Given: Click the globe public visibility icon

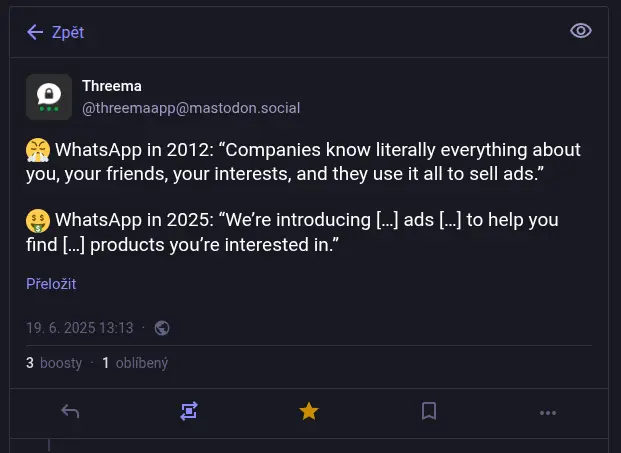Looking at the screenshot, I should [162, 328].
